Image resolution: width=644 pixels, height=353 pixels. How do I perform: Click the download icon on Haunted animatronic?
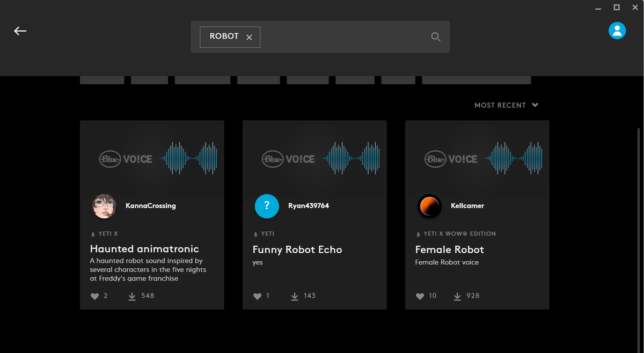point(132,296)
